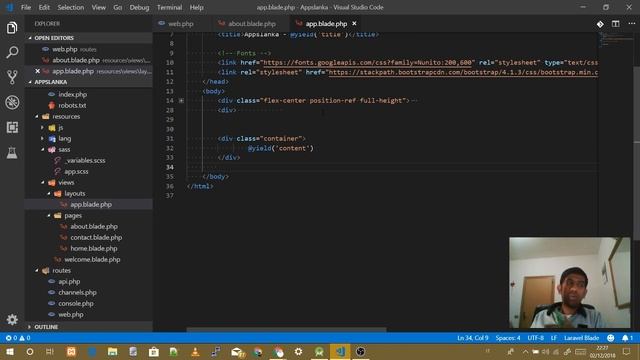The image size is (640, 360).
Task: Close the app.blade.php editor tab
Action: coord(354,24)
